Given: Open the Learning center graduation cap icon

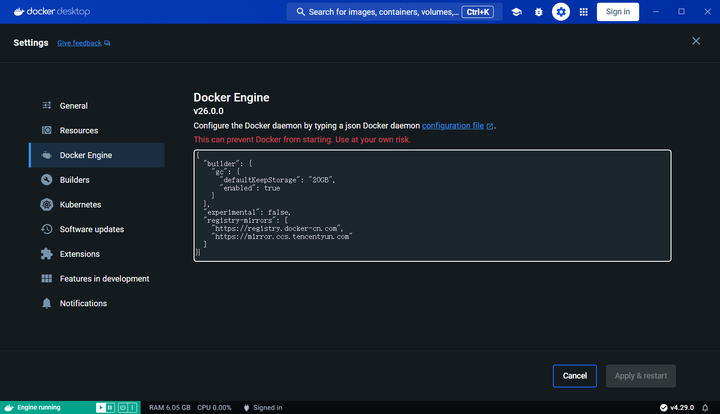Looking at the screenshot, I should click(x=516, y=12).
